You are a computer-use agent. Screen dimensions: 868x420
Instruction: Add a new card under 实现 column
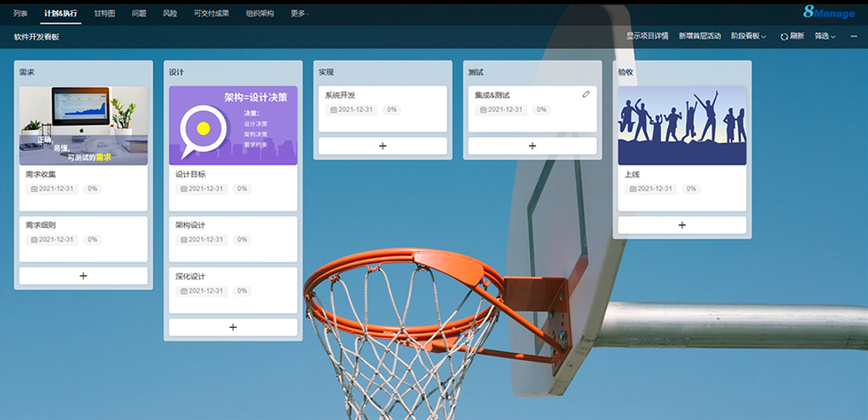point(382,146)
